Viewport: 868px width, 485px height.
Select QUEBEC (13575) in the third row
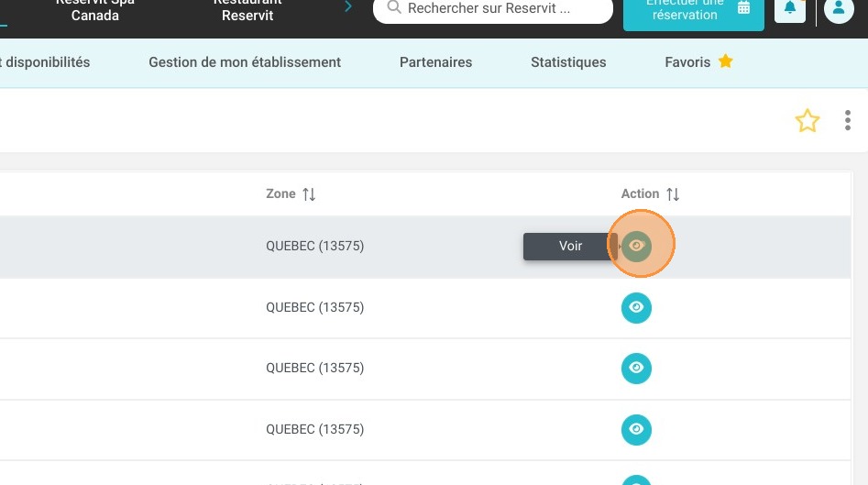coord(315,369)
